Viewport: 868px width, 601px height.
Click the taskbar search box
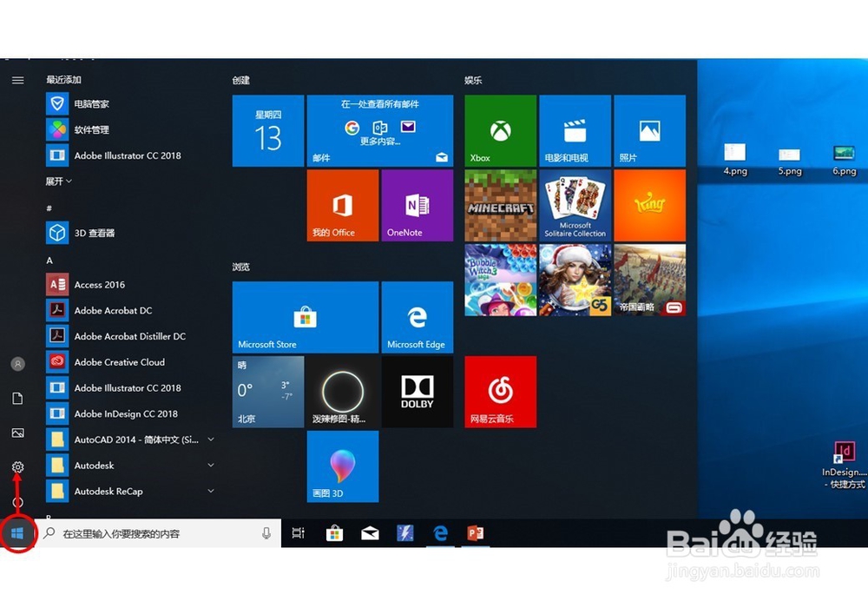tap(159, 533)
